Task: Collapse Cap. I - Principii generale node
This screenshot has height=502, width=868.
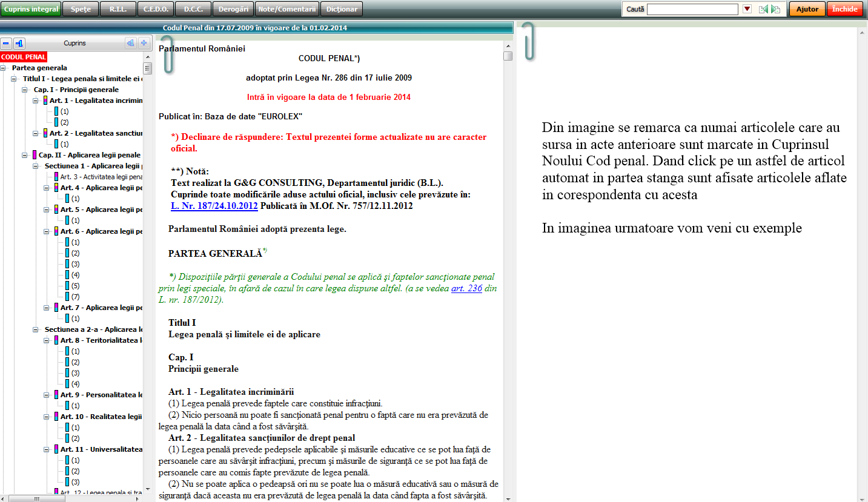Action: [x=25, y=90]
